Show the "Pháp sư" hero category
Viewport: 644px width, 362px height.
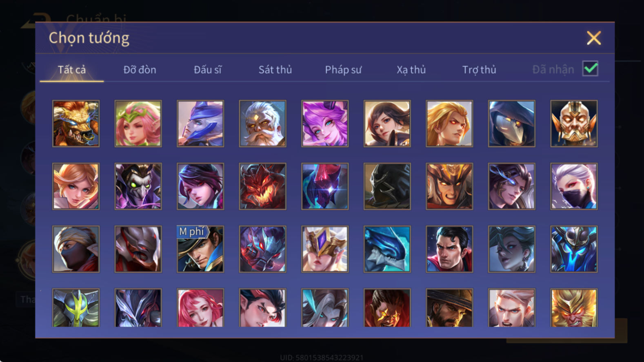pos(343,70)
